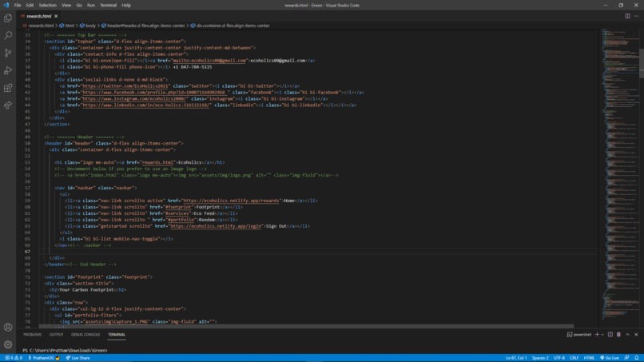Open Manage settings gear icon
This screenshot has width=644, height=362.
pos(8,344)
